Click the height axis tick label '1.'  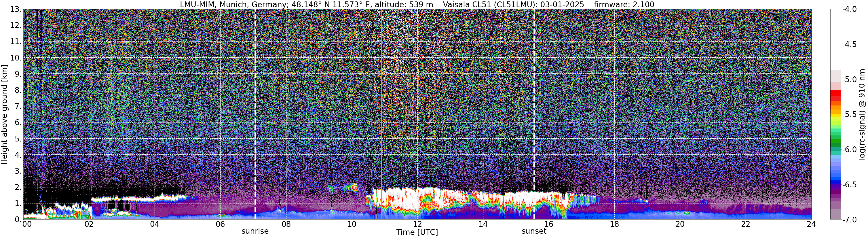point(18,204)
